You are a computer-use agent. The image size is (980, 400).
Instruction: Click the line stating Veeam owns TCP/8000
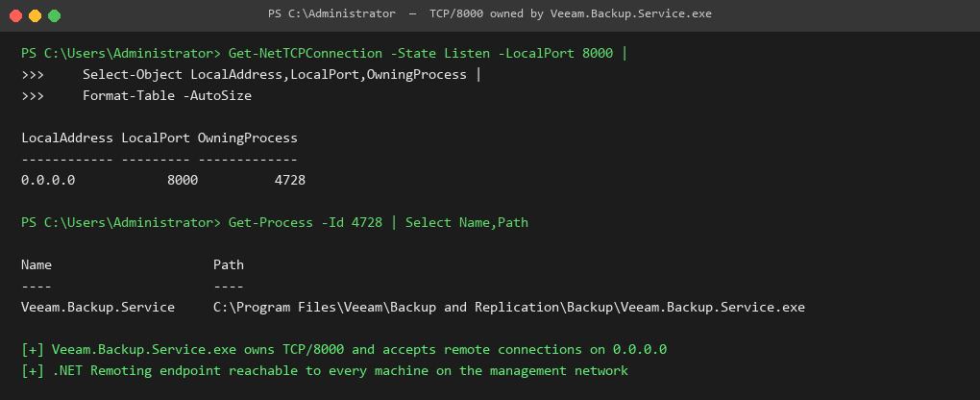click(x=344, y=350)
